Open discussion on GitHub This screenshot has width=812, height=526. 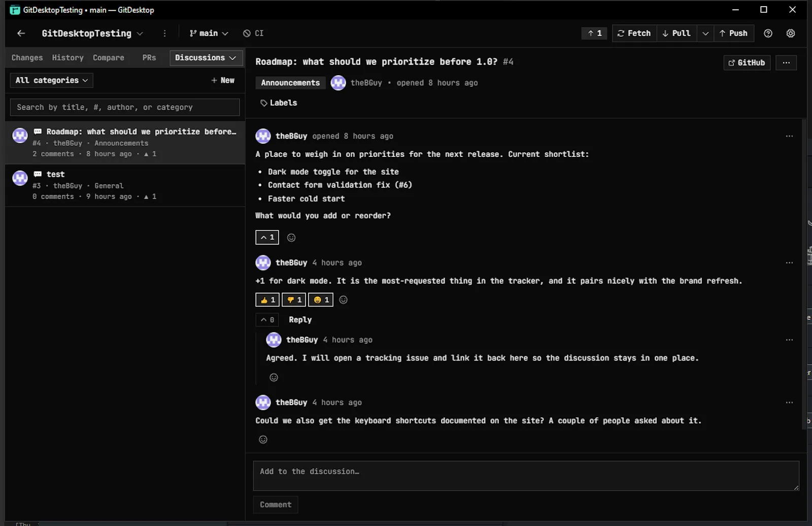tap(747, 63)
